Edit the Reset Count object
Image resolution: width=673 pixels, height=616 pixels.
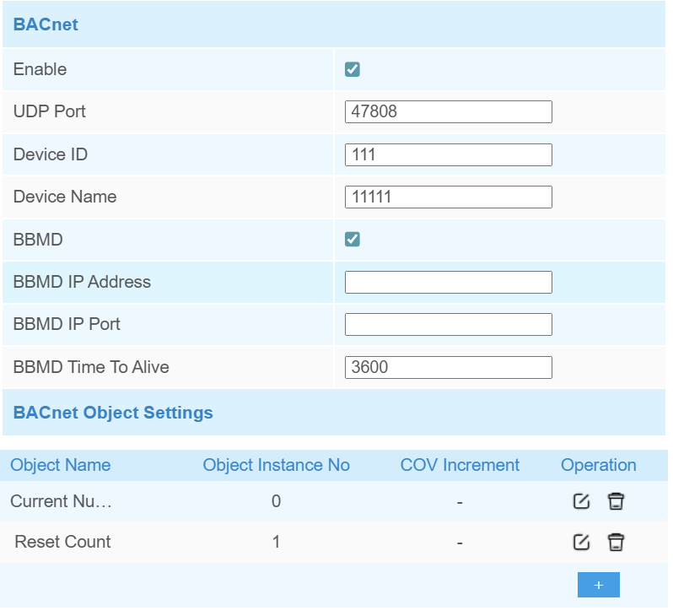point(581,542)
